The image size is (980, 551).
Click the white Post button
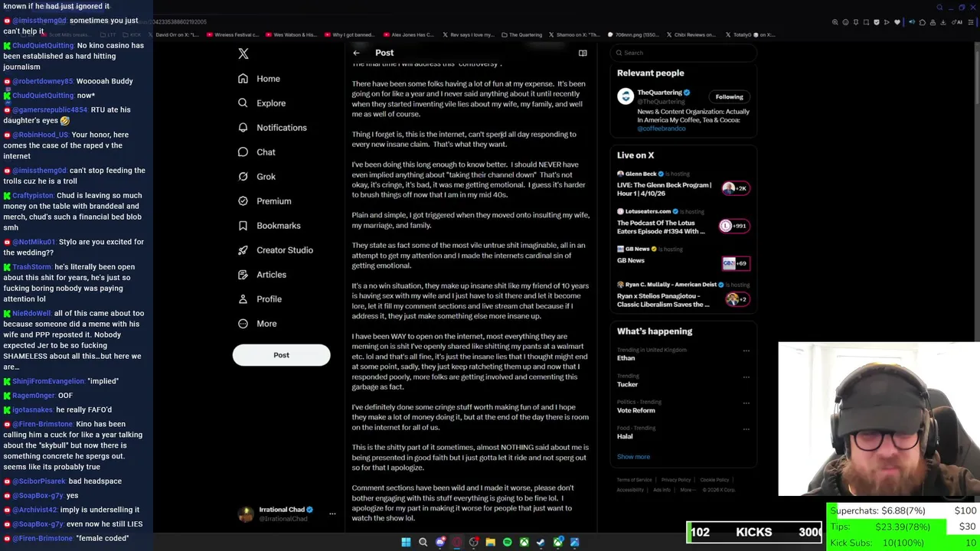pos(281,355)
